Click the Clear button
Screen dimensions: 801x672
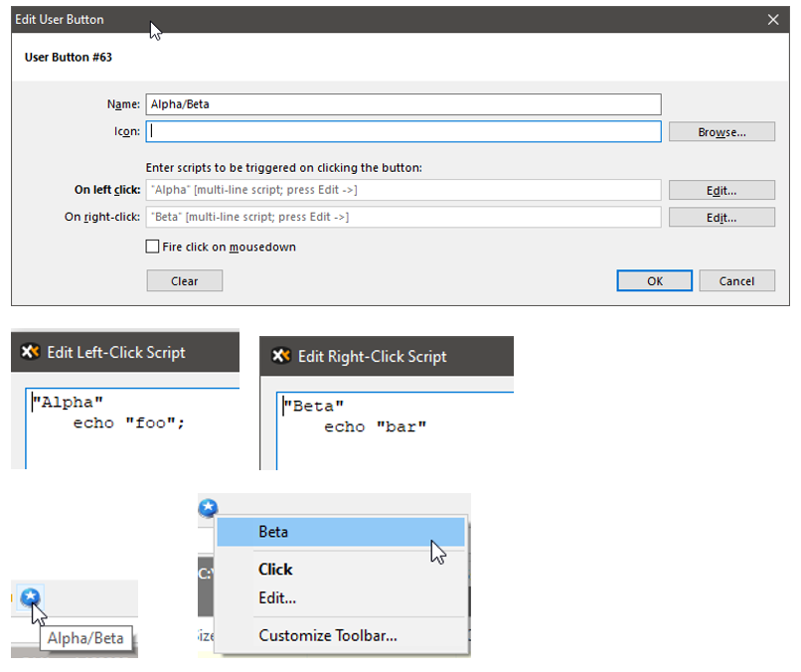point(184,281)
